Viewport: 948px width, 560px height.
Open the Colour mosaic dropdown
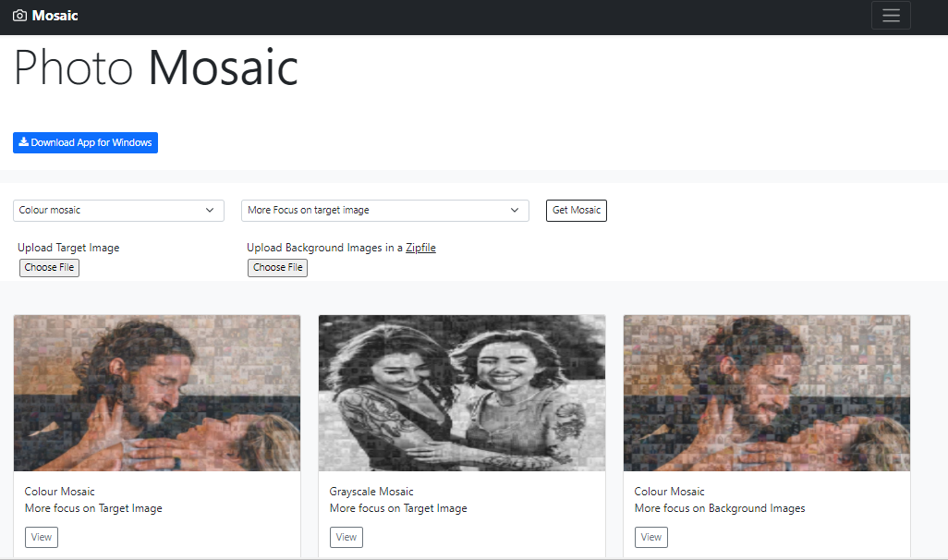[118, 211]
